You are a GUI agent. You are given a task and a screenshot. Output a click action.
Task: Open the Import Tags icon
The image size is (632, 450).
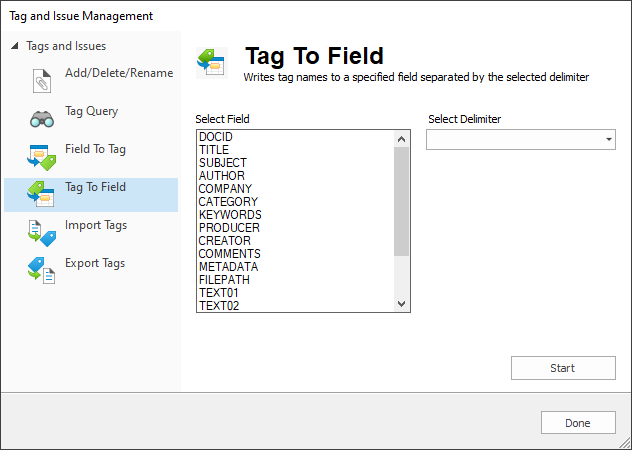[x=42, y=233]
